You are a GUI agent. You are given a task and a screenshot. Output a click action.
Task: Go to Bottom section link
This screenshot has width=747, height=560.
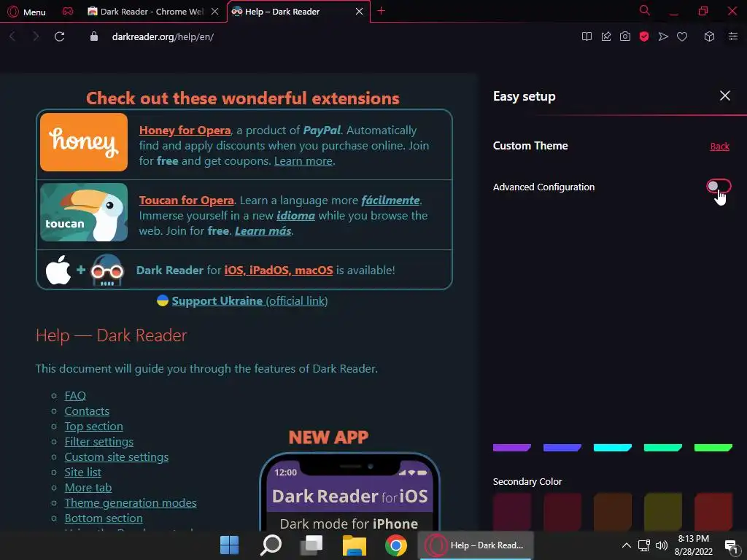click(x=104, y=518)
